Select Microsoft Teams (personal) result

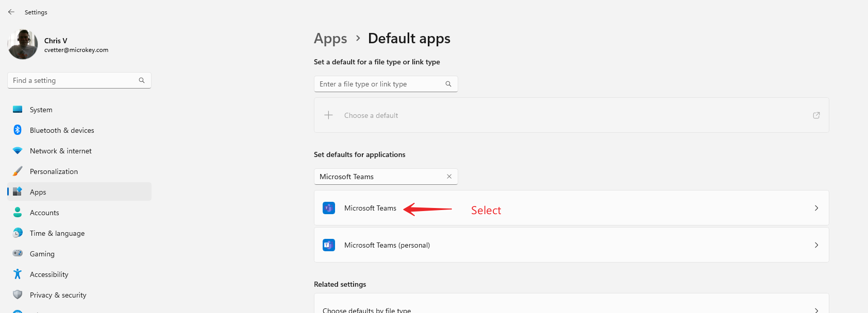coord(571,245)
